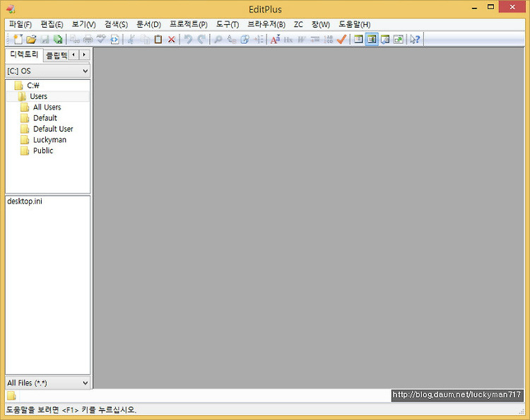Click the window switch icon with green arrow
Viewport: 530px width, 420px height.
pos(398,39)
